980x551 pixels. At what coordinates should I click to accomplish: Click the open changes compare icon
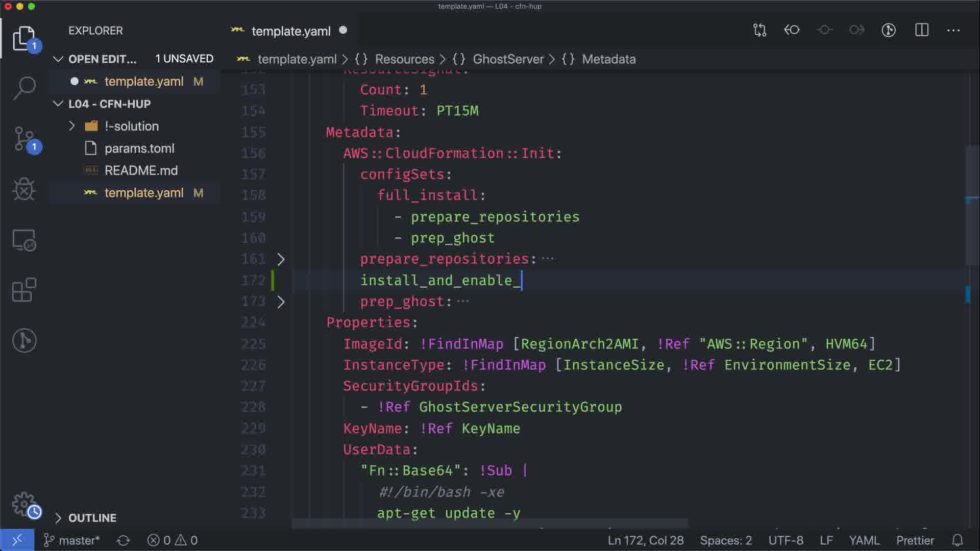[759, 30]
